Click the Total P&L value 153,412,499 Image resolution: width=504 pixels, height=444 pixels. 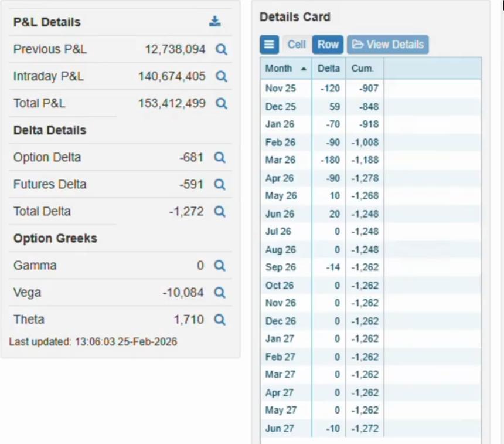(x=172, y=103)
